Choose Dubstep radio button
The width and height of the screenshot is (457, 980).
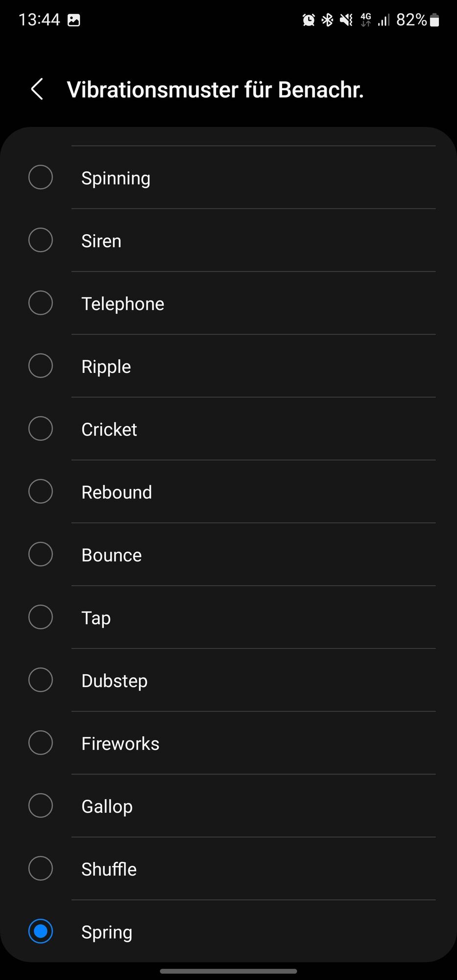41,680
